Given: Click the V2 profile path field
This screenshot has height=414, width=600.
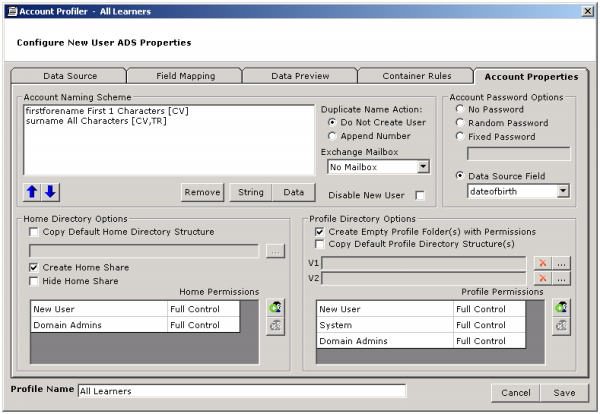Looking at the screenshot, I should click(424, 279).
